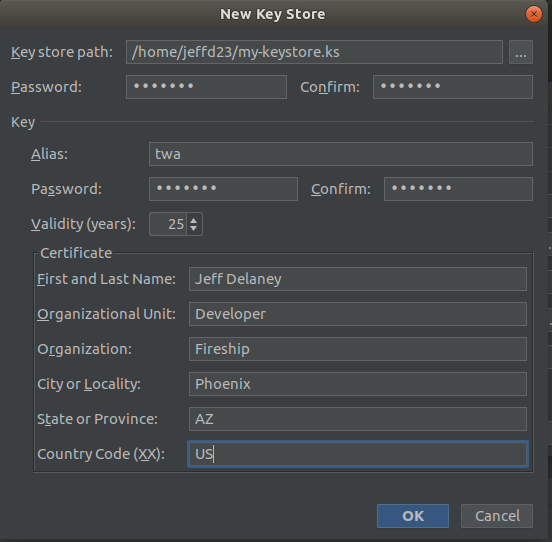Image resolution: width=552 pixels, height=542 pixels.
Task: Focus the key store Password field
Action: tap(206, 87)
